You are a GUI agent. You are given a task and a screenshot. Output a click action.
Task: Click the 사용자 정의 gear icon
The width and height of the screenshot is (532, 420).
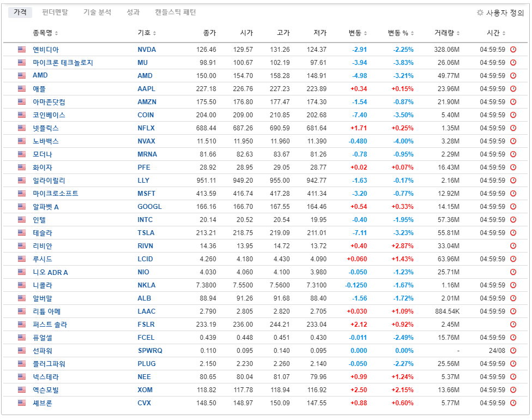tap(480, 13)
